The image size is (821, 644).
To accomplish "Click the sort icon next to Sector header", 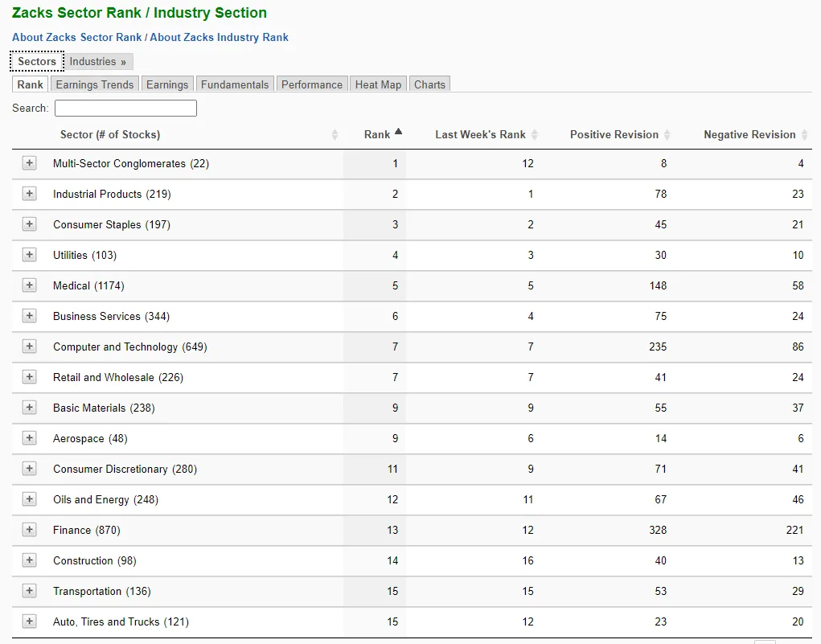I will coord(335,134).
